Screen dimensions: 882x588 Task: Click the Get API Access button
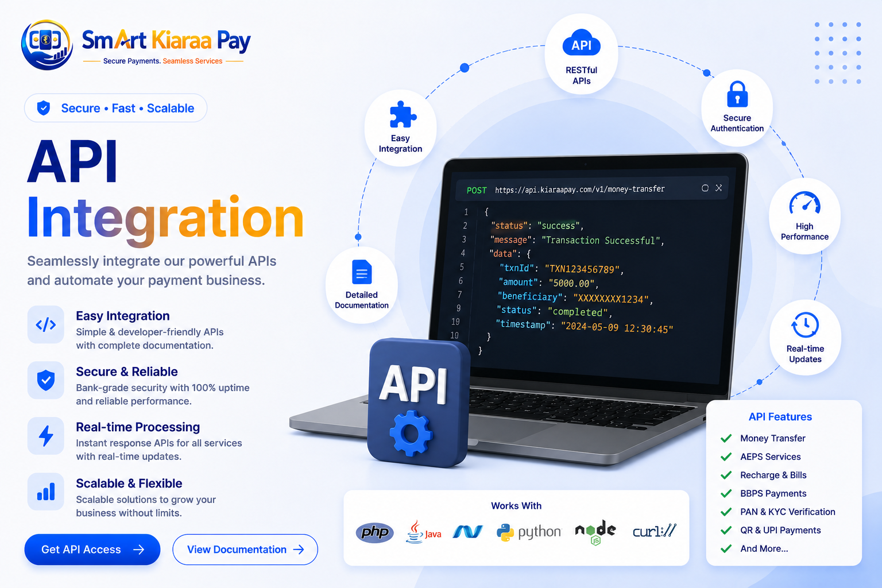click(92, 550)
